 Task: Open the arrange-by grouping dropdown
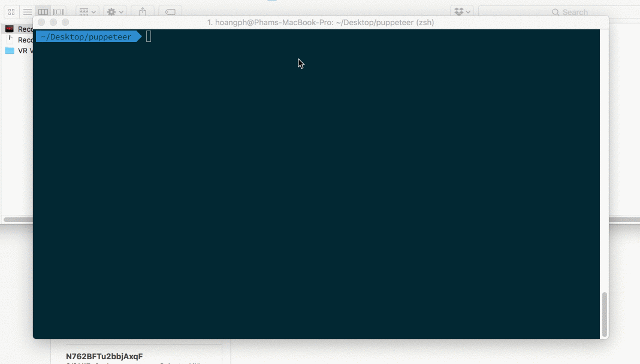(87, 12)
